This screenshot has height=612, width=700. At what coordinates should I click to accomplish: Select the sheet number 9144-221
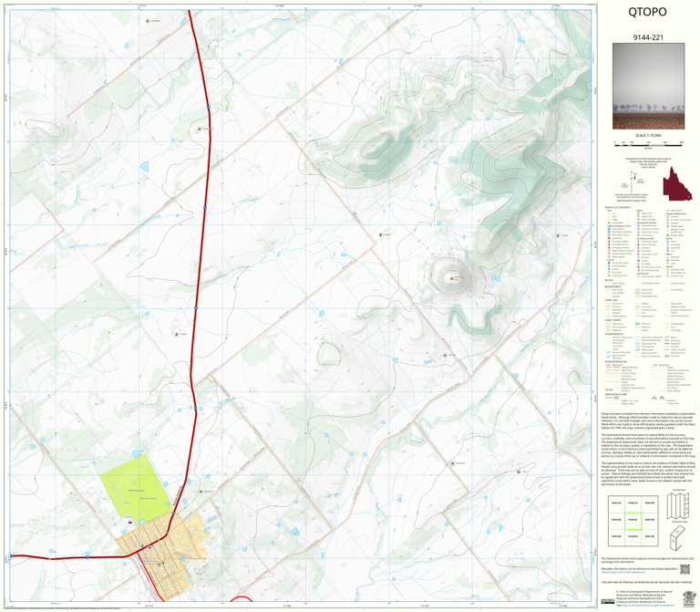648,37
